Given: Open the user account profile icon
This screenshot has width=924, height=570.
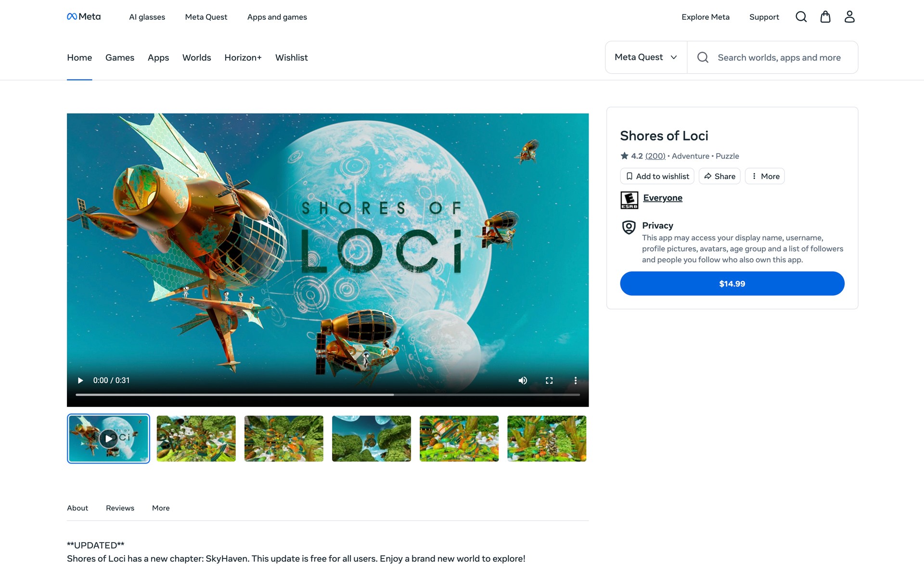Looking at the screenshot, I should point(849,17).
